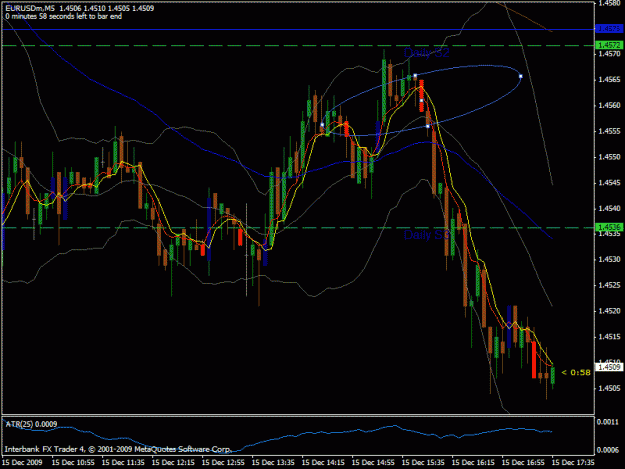Click the '15 Dec 12:55' time axis label
Viewport: 625px width, 469px height.
pos(223,463)
